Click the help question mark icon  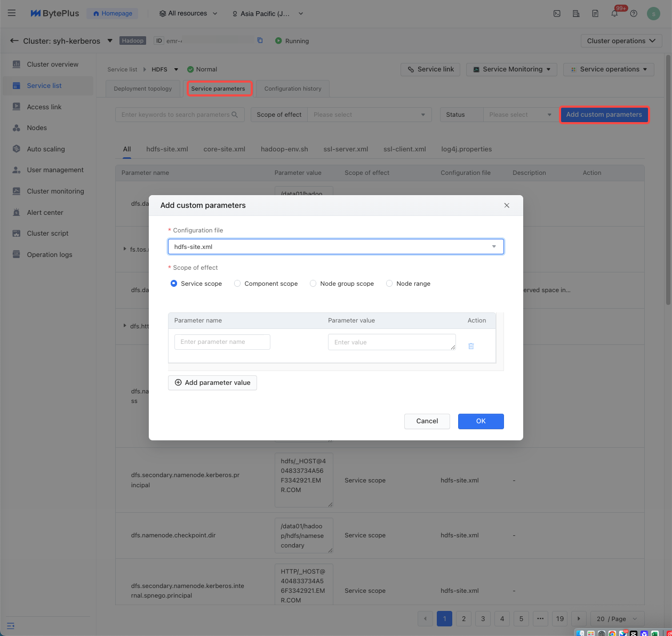point(634,14)
